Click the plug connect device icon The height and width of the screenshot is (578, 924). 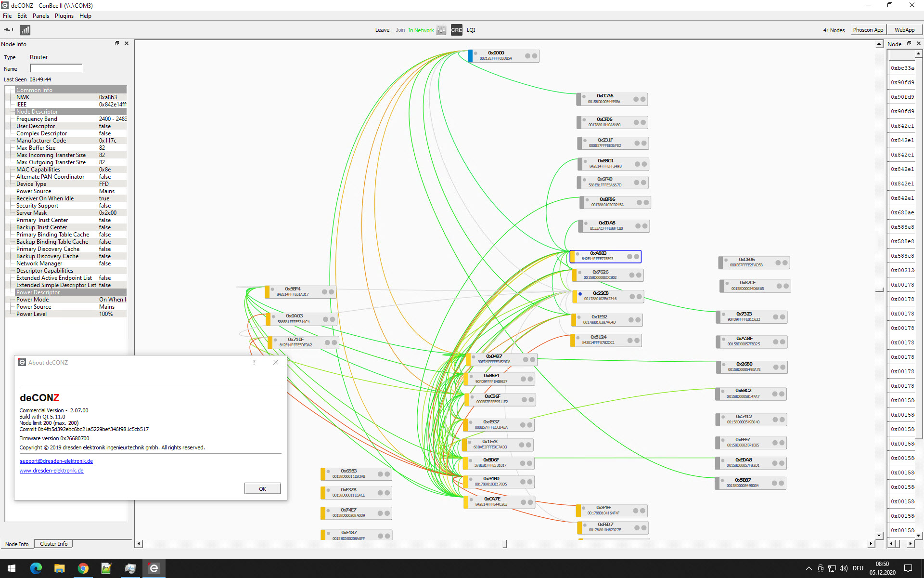coord(8,30)
